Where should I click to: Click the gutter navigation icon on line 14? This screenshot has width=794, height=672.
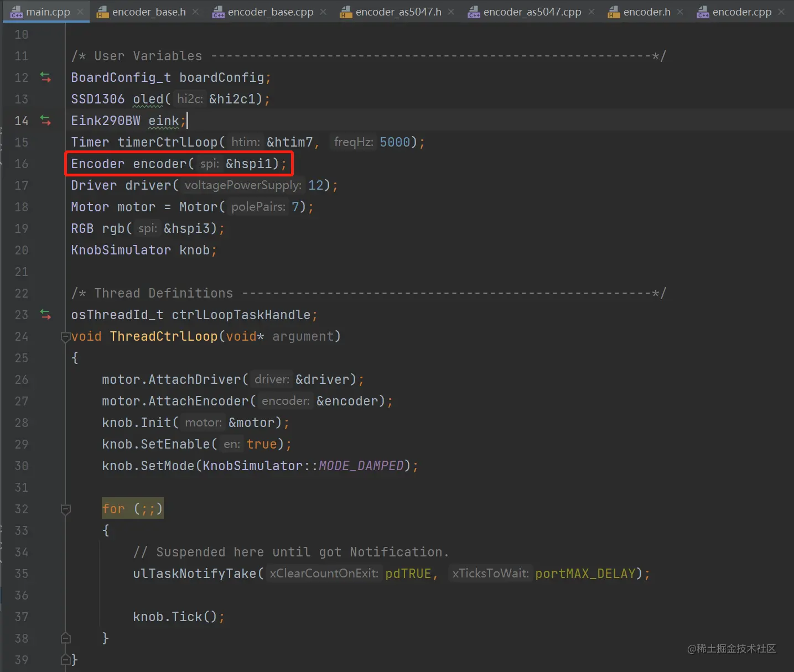coord(45,121)
